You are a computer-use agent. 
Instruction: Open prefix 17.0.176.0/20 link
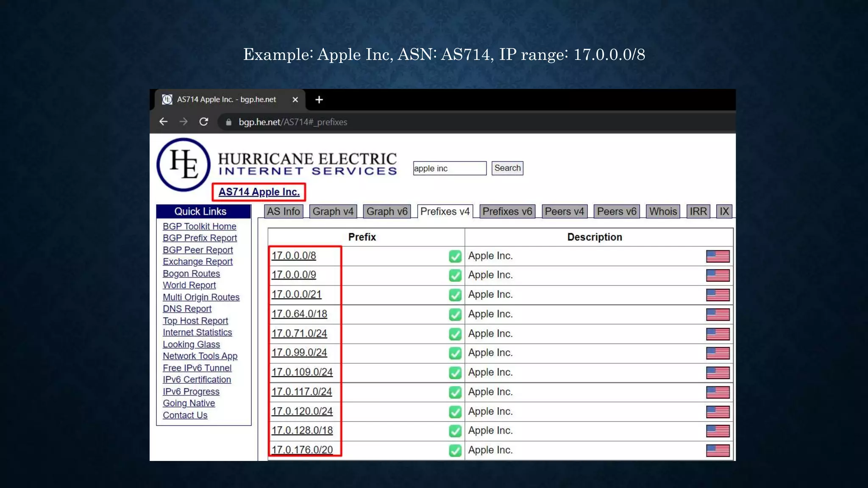(302, 450)
